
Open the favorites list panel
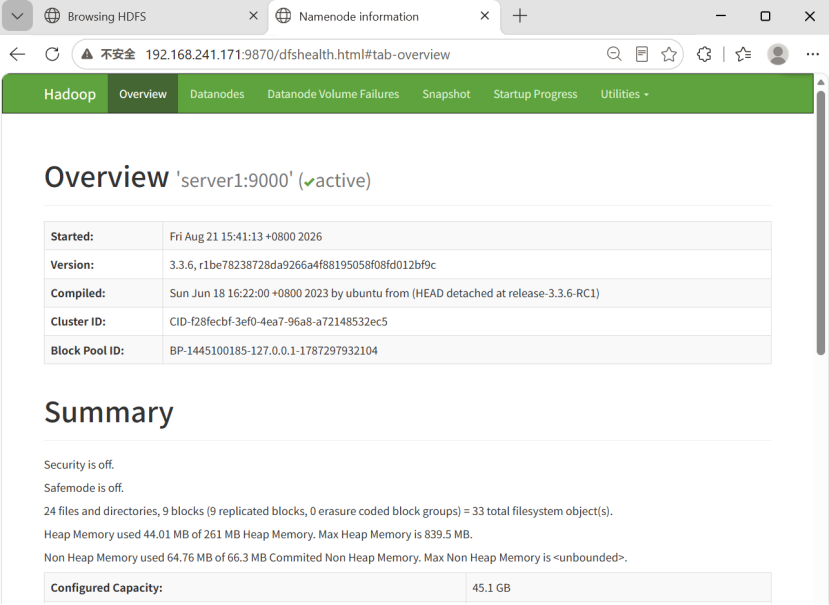[x=743, y=54]
